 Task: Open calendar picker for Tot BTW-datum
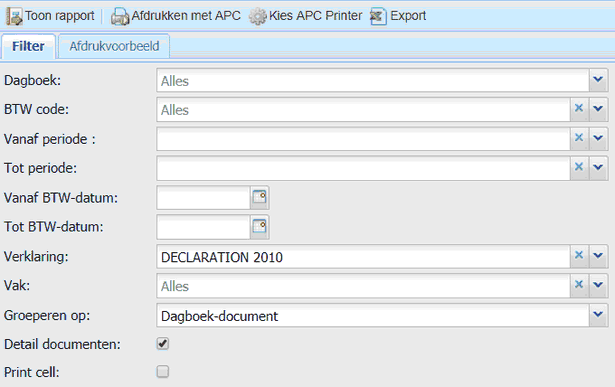(x=259, y=227)
